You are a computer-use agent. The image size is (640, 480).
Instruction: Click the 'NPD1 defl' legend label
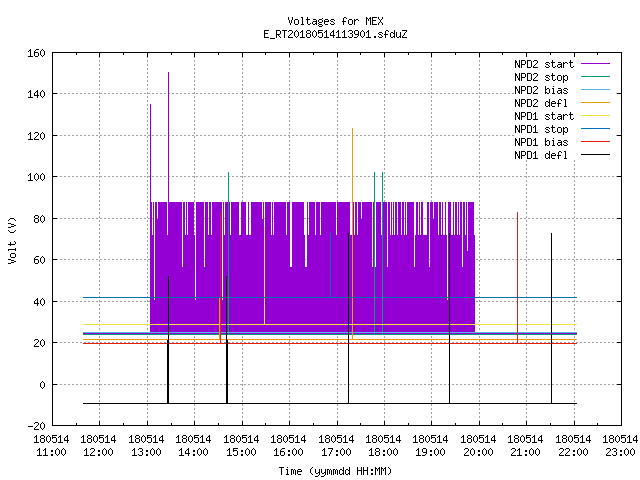click(541, 156)
